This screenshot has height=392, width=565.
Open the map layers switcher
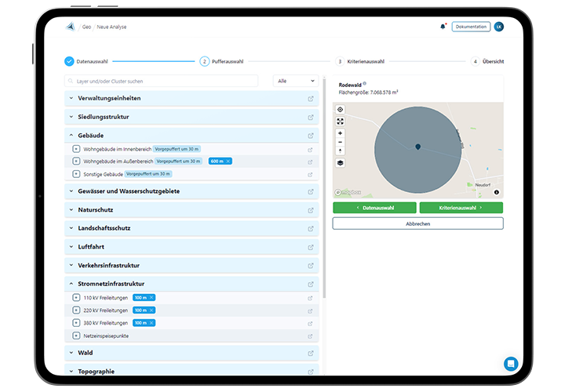coord(341,163)
